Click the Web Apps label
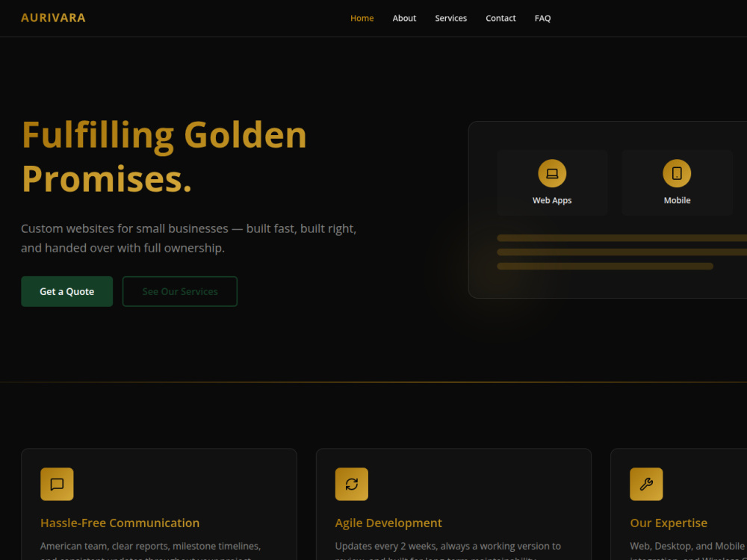Image resolution: width=747 pixels, height=560 pixels. tap(552, 200)
